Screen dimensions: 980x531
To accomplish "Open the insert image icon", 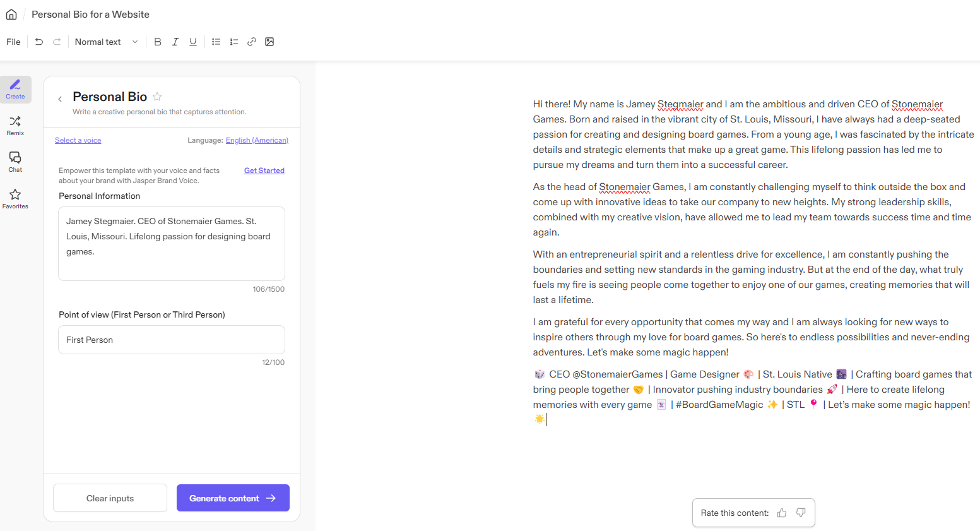I will click(x=270, y=41).
